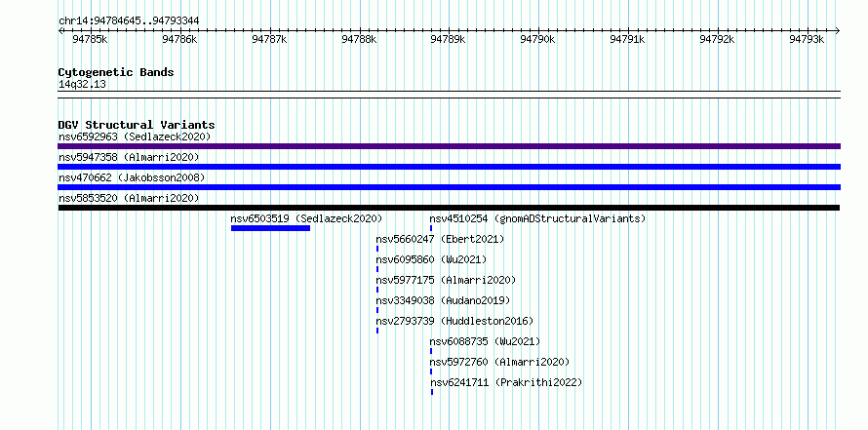Select the blue nsv5947358 variant bar
The height and width of the screenshot is (430, 868).
coord(449,167)
